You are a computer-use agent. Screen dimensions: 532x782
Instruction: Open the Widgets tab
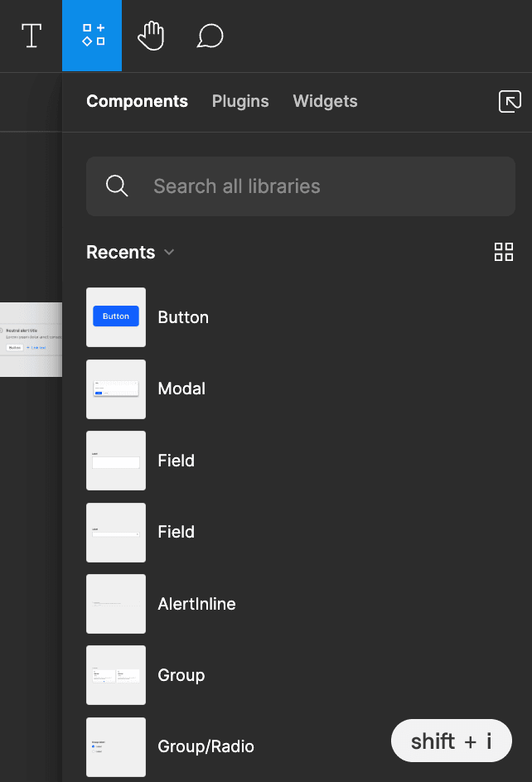[x=325, y=101]
